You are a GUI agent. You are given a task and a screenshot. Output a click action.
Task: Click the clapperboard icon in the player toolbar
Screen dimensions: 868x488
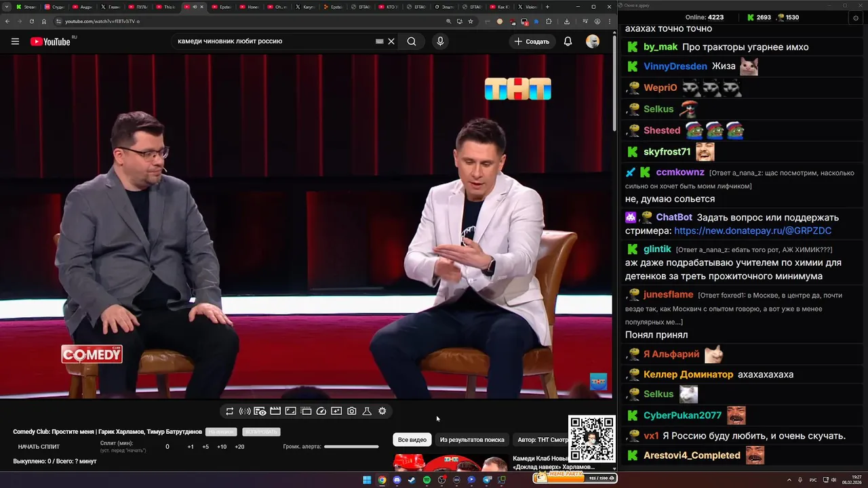(275, 411)
